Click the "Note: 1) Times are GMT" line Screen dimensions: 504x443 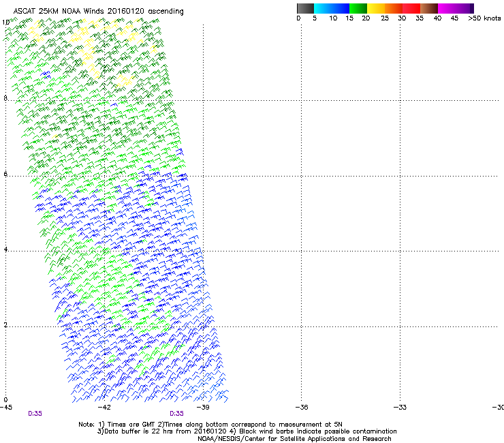coord(210,425)
